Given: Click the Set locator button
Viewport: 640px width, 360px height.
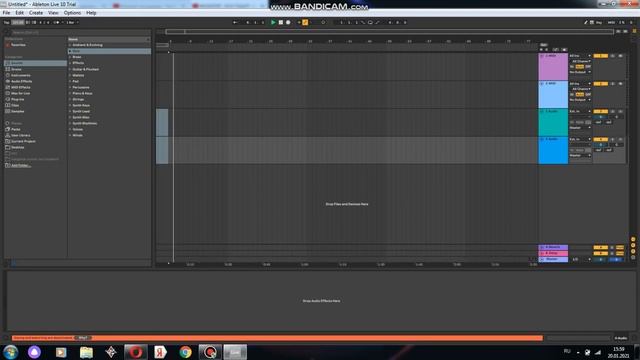Looking at the screenshot, I should [544, 45].
